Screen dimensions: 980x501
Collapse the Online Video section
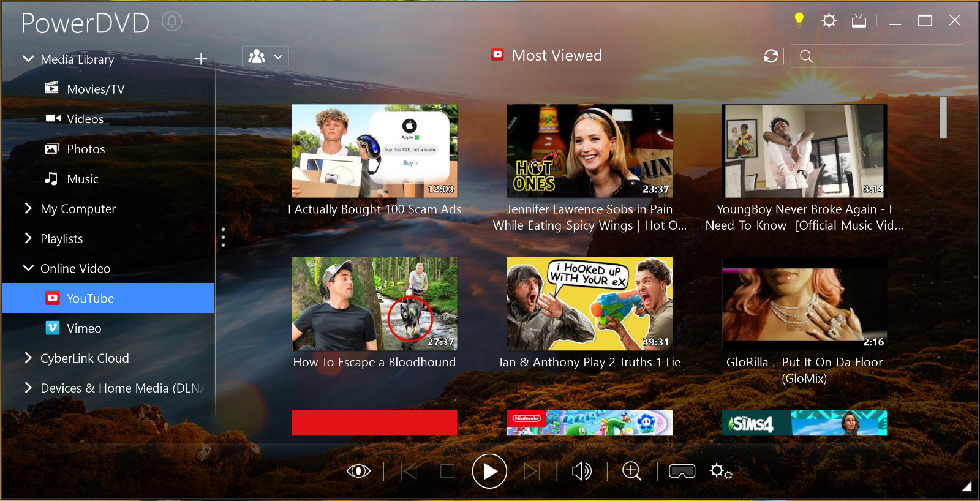28,268
